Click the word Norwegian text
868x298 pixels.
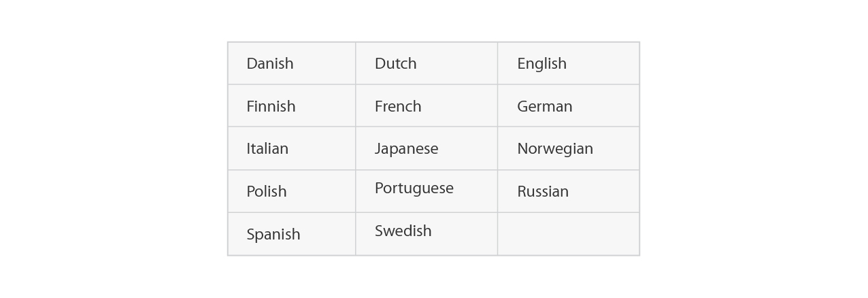555,149
